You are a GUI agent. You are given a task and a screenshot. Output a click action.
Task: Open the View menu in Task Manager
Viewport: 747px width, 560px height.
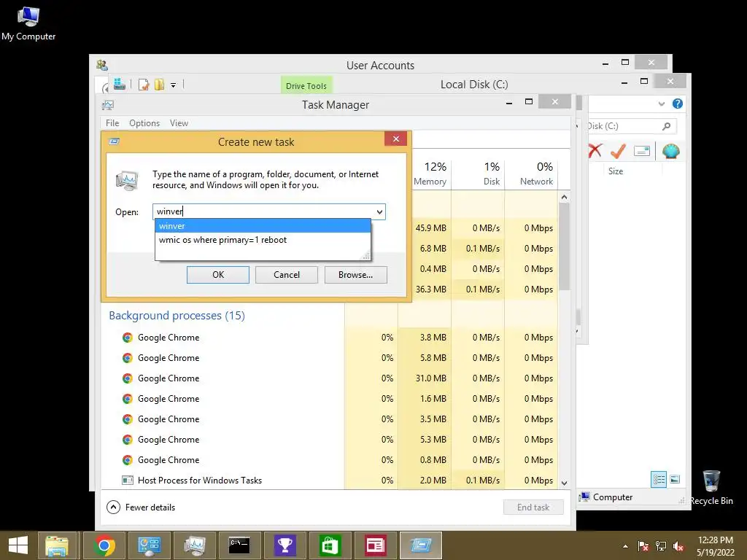(179, 122)
